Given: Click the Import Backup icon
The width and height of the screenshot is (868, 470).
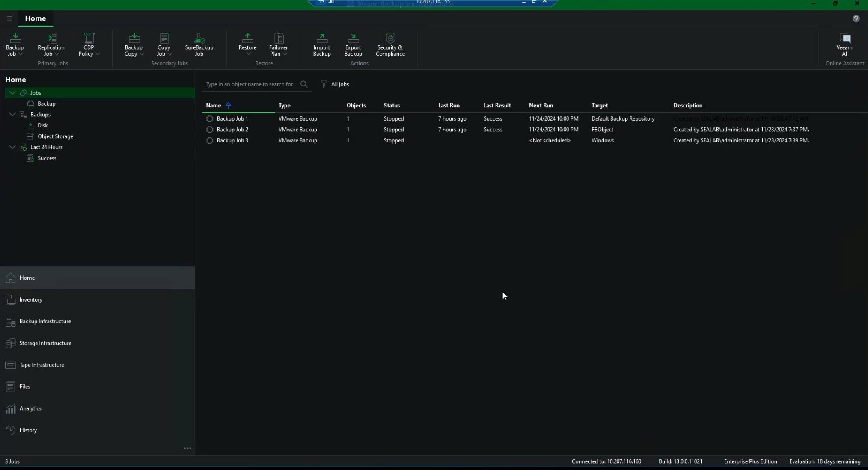Looking at the screenshot, I should 321,38.
